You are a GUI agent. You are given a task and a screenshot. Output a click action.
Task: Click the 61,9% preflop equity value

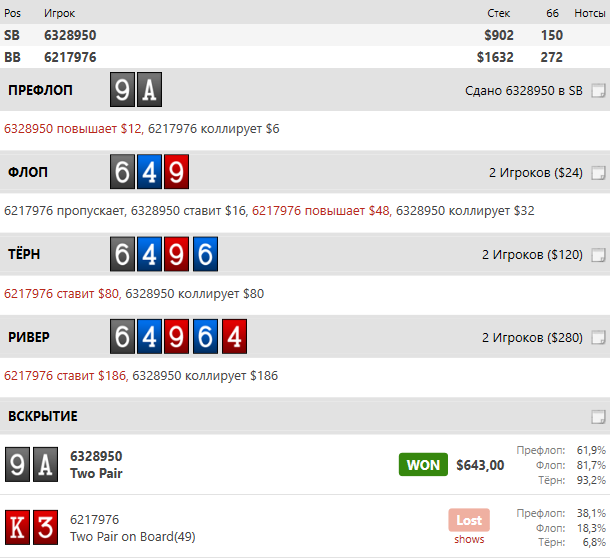pos(591,450)
